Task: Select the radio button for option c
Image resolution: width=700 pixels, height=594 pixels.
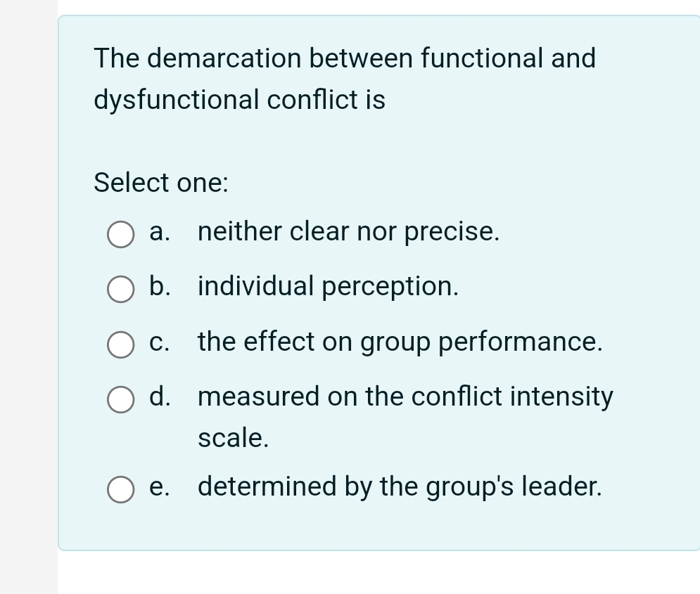Action: (121, 344)
